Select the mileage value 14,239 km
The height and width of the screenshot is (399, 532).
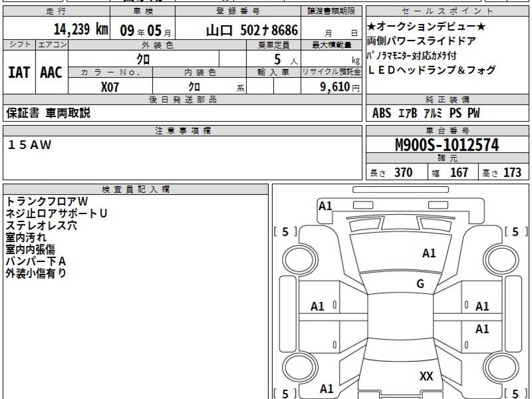(81, 30)
